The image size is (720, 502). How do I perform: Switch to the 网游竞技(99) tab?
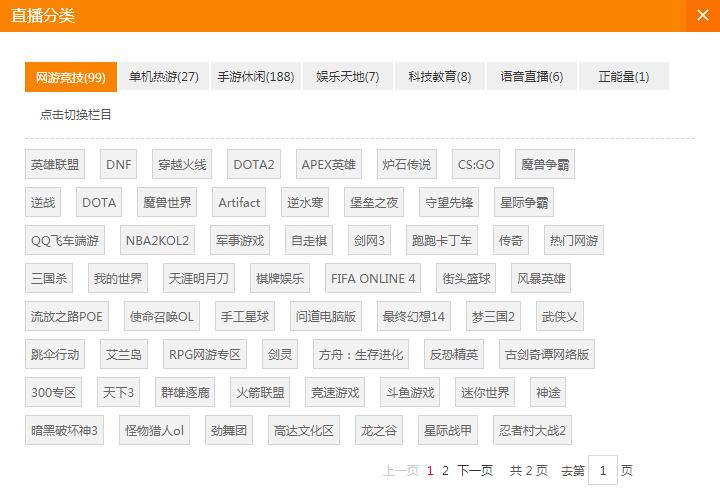click(71, 77)
